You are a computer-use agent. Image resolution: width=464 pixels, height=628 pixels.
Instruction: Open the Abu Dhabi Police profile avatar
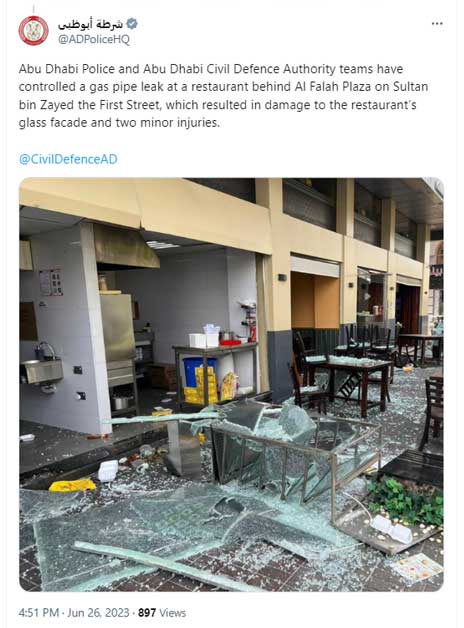(34, 30)
